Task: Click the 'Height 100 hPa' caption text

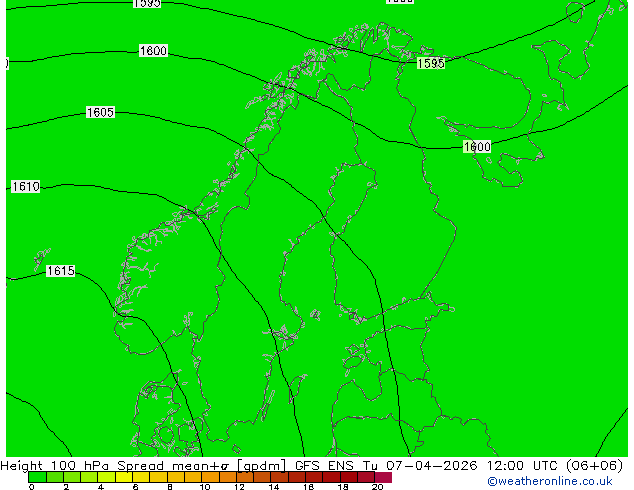Action: tap(55, 465)
